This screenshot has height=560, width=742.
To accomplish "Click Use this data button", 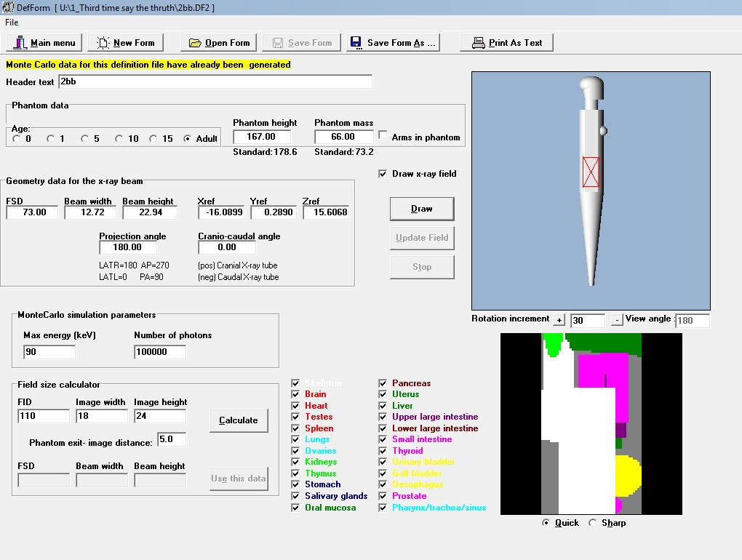I will [x=239, y=479].
